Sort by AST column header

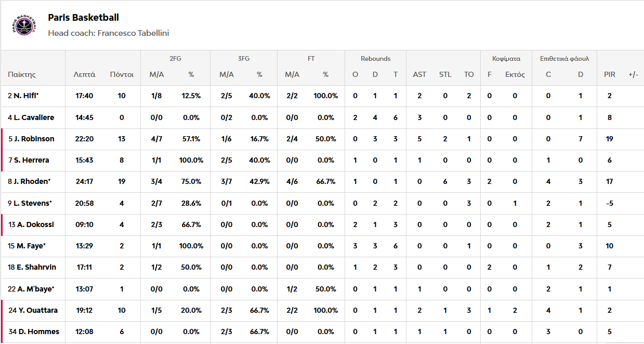pyautogui.click(x=419, y=74)
